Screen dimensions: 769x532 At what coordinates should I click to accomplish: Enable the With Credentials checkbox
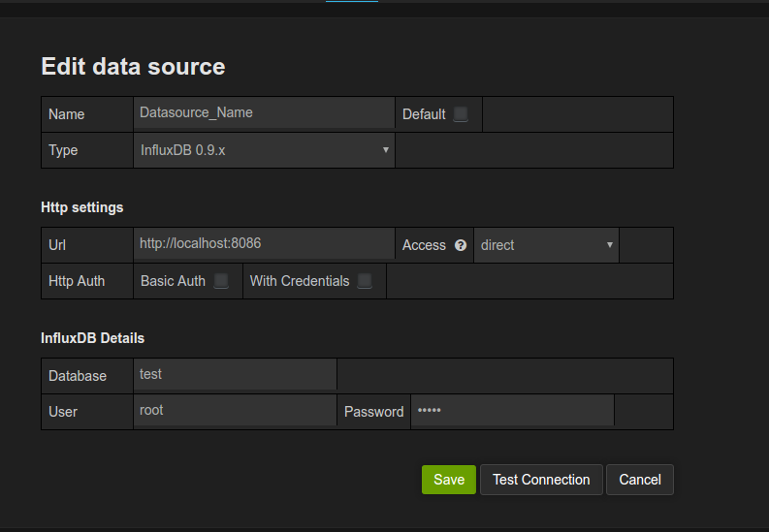[x=365, y=281]
